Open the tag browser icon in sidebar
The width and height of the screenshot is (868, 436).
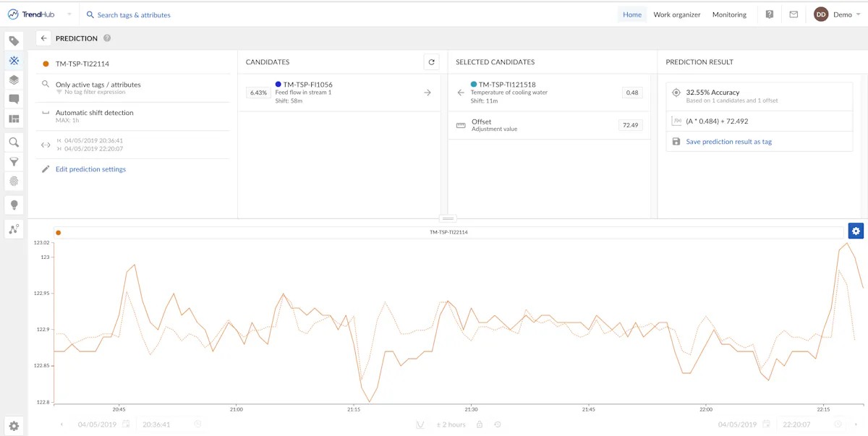[14, 41]
